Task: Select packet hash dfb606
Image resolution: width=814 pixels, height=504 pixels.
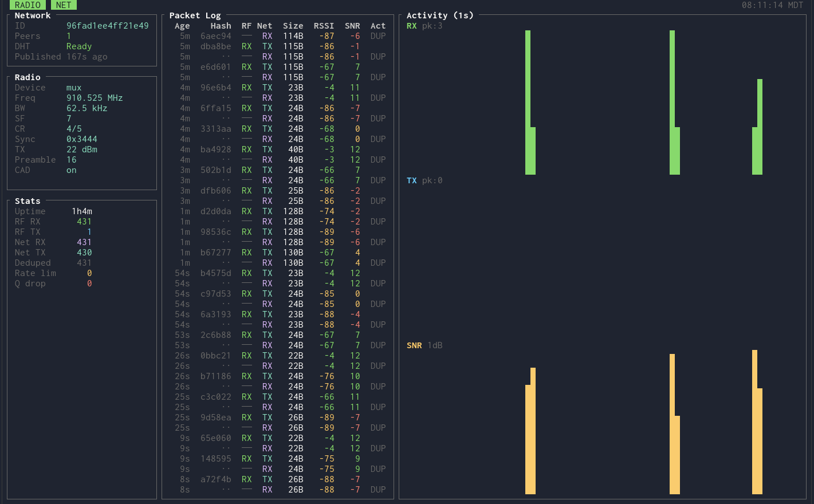Action: pos(216,191)
